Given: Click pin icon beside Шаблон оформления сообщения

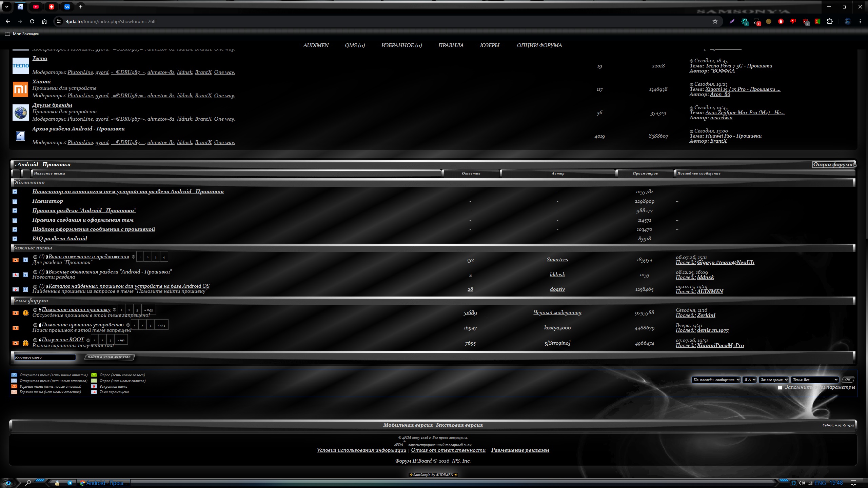Looking at the screenshot, I should (15, 229).
